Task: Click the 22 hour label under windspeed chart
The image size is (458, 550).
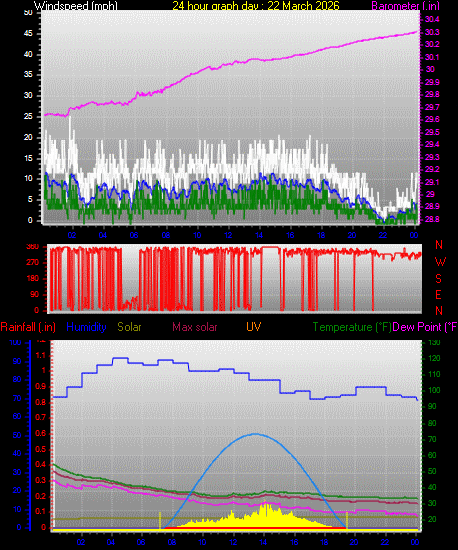Action: click(383, 235)
